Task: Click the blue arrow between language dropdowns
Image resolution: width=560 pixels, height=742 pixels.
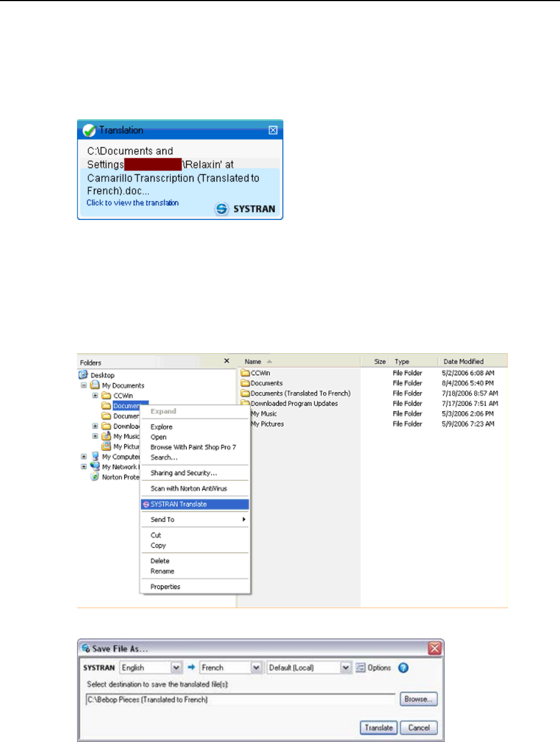Action: coord(191,667)
